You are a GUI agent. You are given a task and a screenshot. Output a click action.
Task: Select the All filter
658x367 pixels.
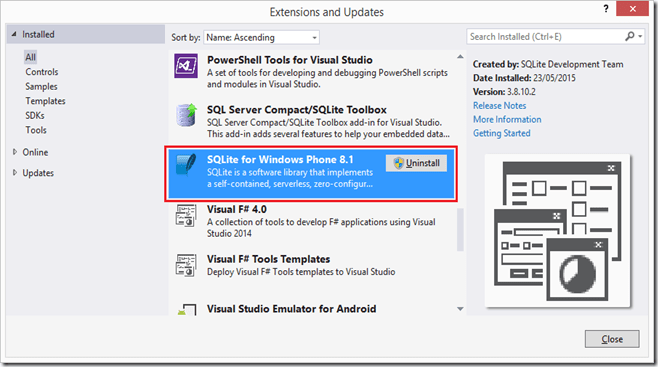(30, 57)
